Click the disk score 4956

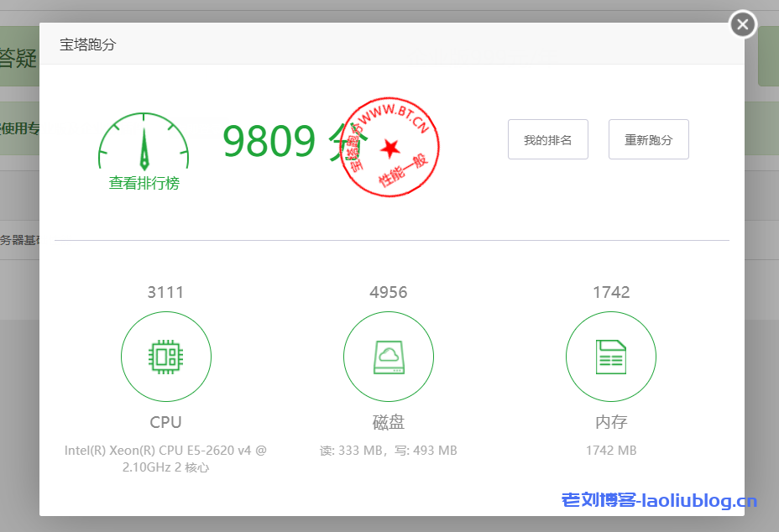(388, 292)
